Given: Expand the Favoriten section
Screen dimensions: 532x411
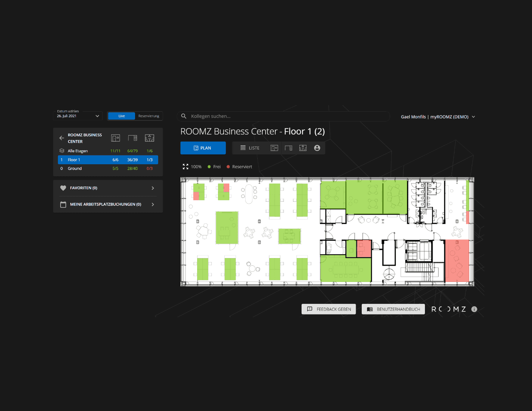Looking at the screenshot, I should click(x=108, y=188).
